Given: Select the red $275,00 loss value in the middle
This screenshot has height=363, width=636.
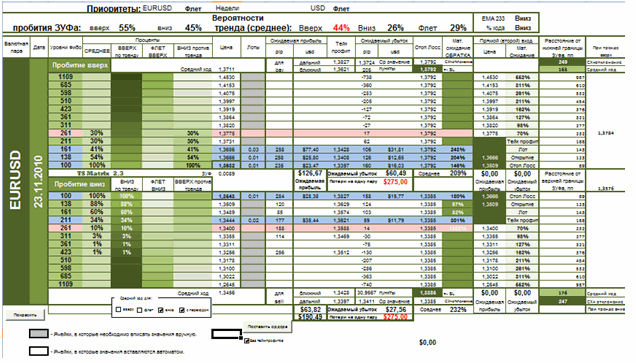Looking at the screenshot, I should pyautogui.click(x=395, y=182).
